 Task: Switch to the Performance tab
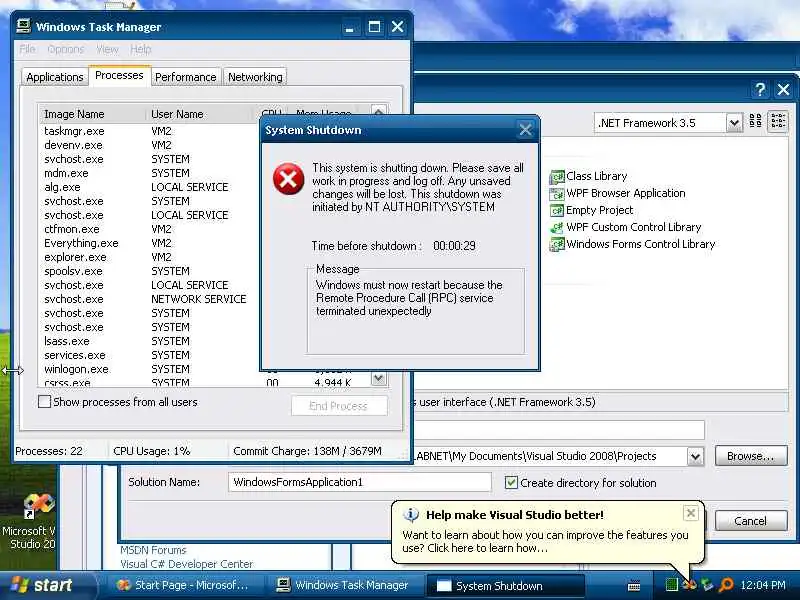pyautogui.click(x=186, y=77)
